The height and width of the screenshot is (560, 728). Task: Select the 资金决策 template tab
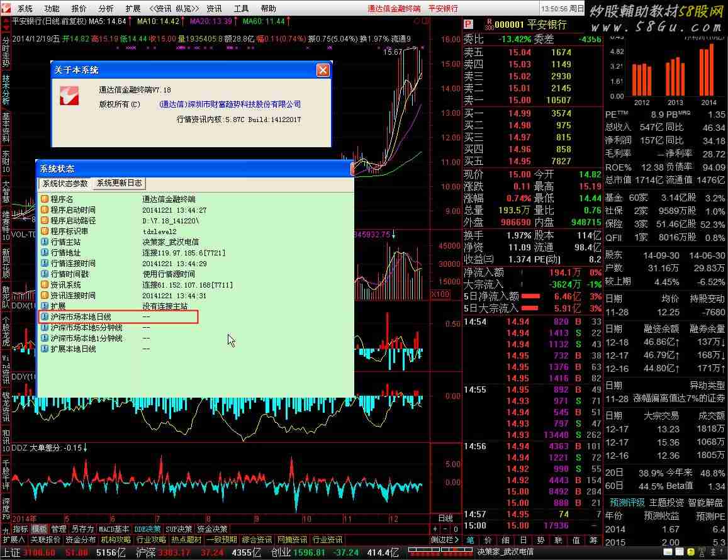click(x=211, y=529)
